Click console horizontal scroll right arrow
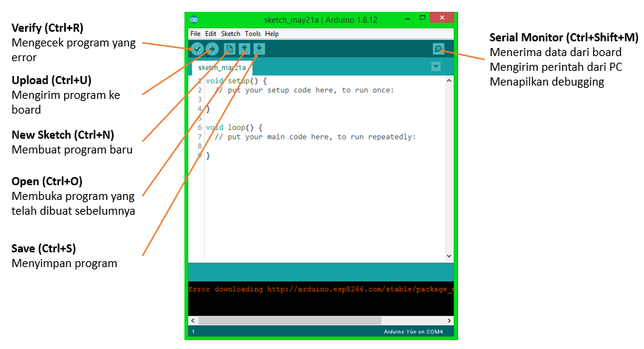 (449, 320)
